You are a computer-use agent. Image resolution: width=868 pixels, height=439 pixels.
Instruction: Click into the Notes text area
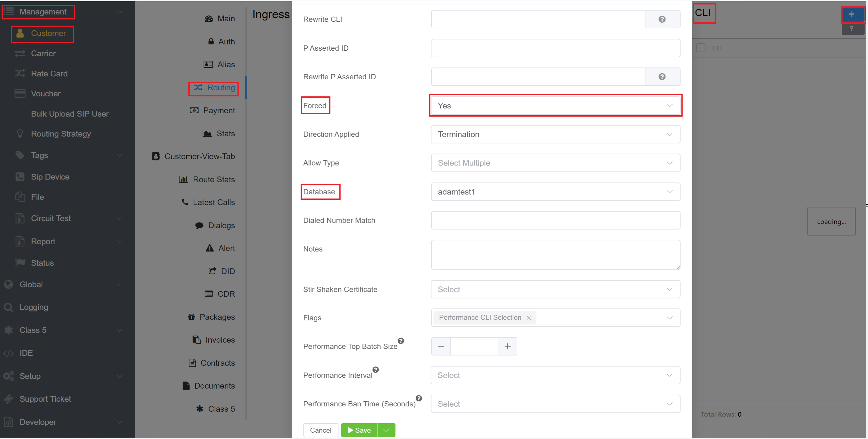555,255
